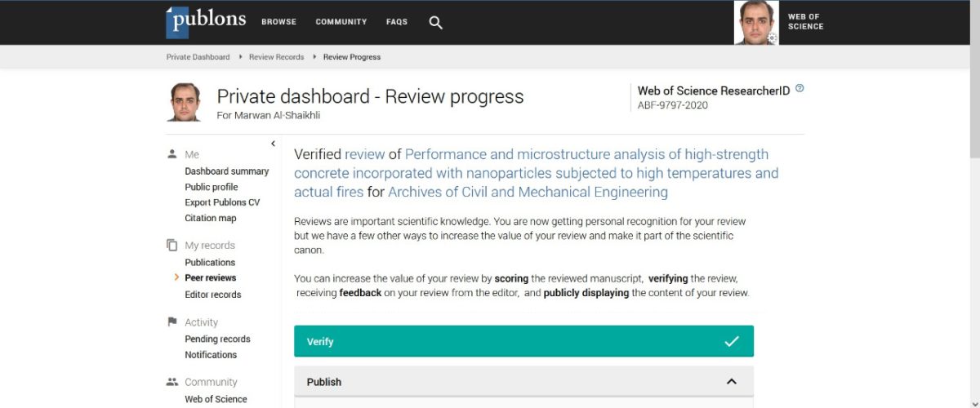Click the settings gear on profile photo

pos(772,38)
